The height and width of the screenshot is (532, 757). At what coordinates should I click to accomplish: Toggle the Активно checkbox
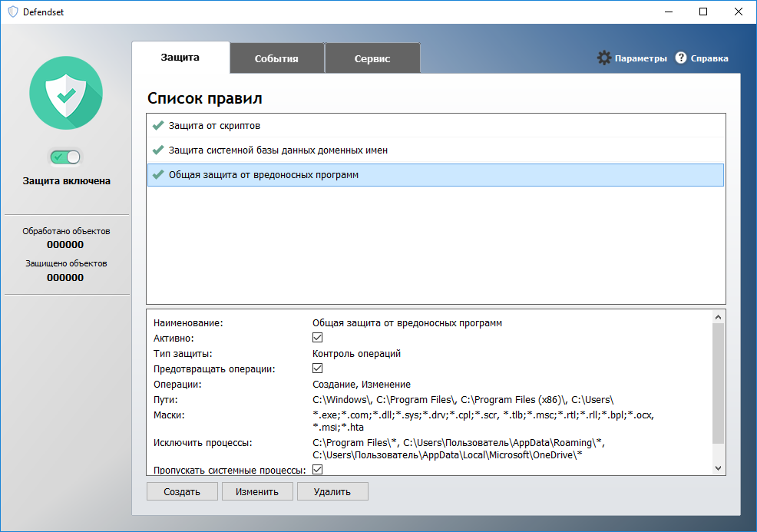317,338
